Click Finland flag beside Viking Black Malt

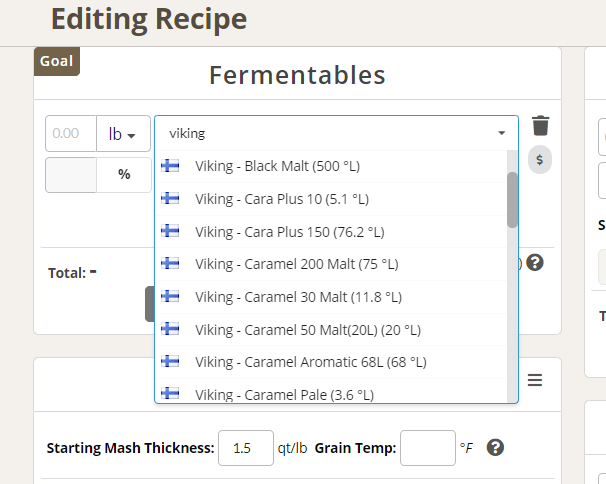coord(171,166)
